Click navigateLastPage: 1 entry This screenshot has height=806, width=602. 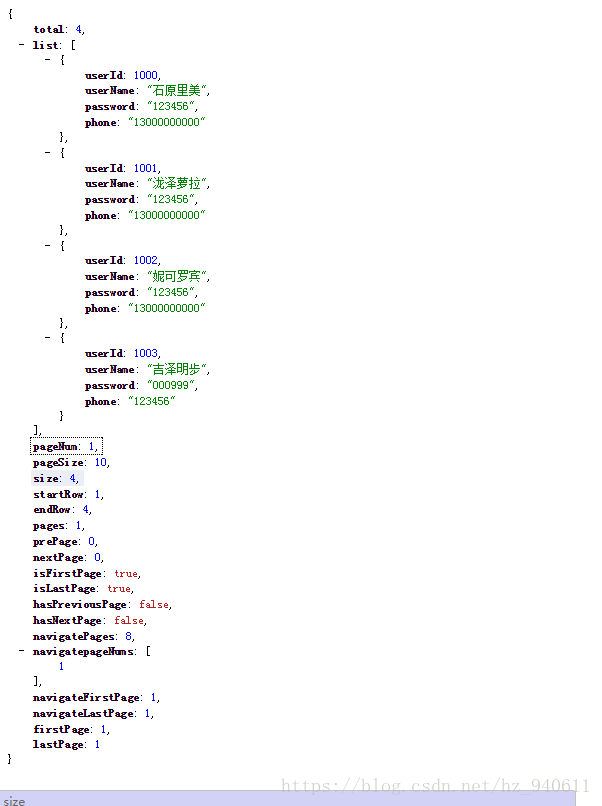click(93, 713)
